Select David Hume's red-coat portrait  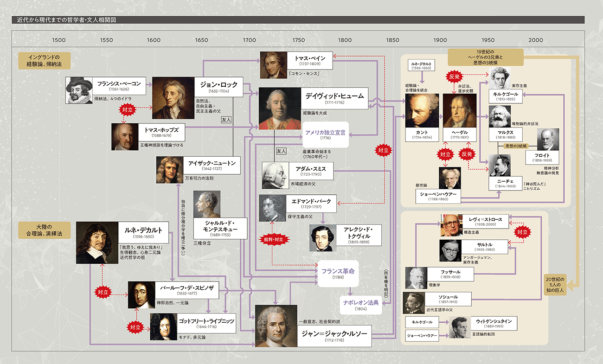tap(280, 109)
